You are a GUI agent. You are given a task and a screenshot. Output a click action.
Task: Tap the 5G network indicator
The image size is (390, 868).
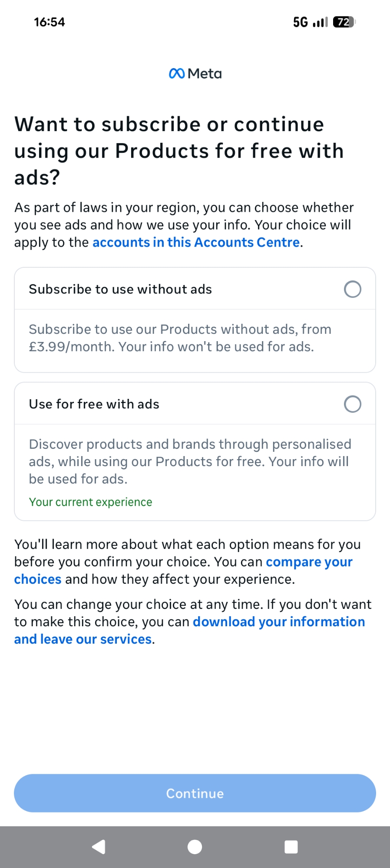pyautogui.click(x=300, y=22)
